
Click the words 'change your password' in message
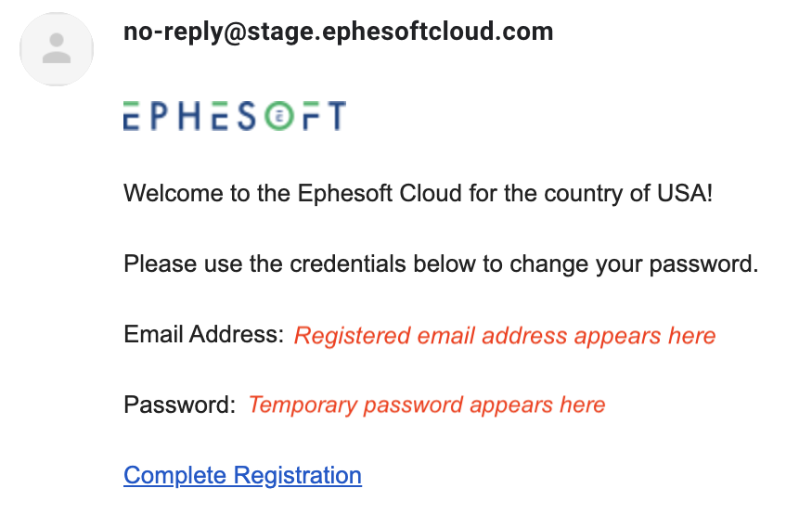[x=631, y=264]
